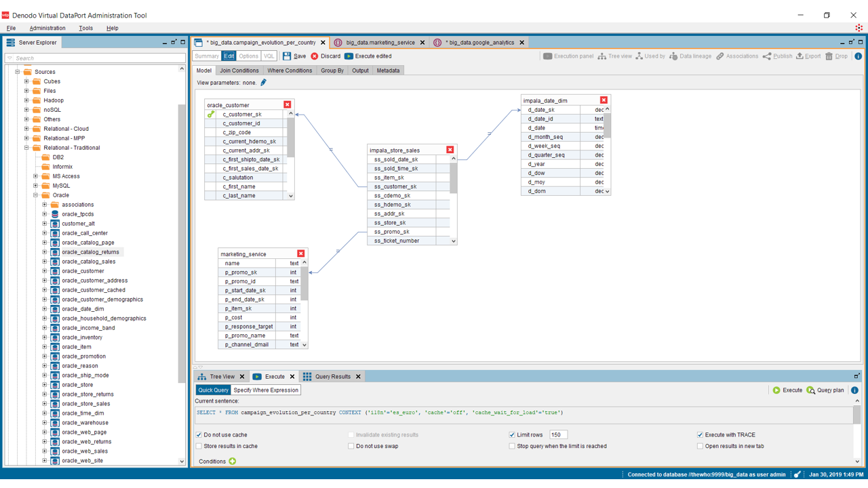Edit view parameters with pencil icon
This screenshot has width=868, height=488.
[264, 83]
